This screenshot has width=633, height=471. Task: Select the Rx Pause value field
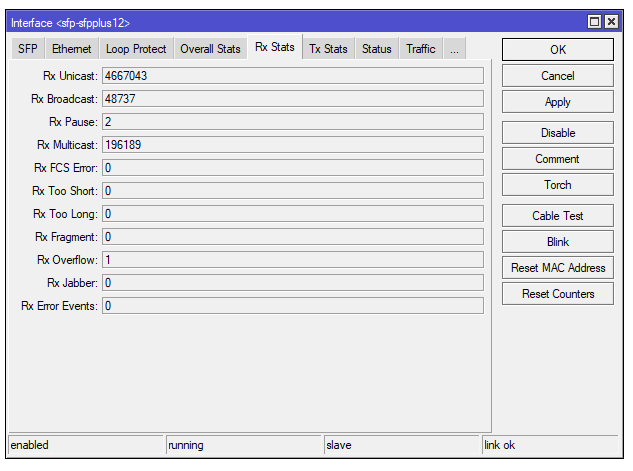293,122
